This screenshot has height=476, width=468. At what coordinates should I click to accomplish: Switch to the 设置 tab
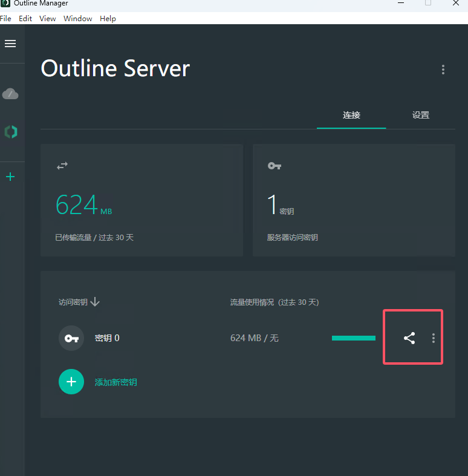click(421, 116)
